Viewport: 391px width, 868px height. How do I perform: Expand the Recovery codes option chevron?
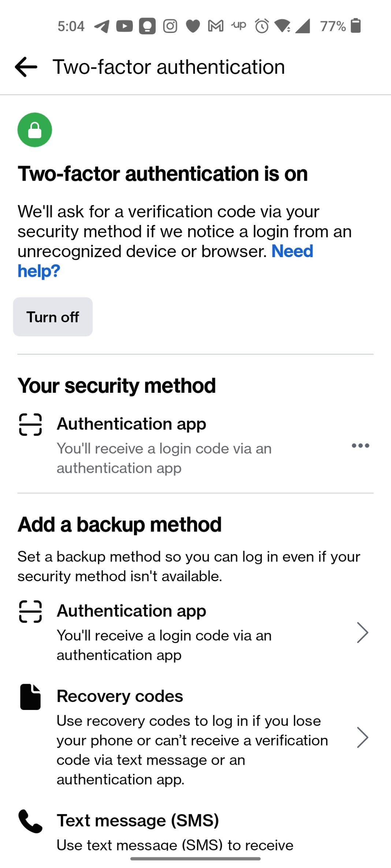pos(363,738)
